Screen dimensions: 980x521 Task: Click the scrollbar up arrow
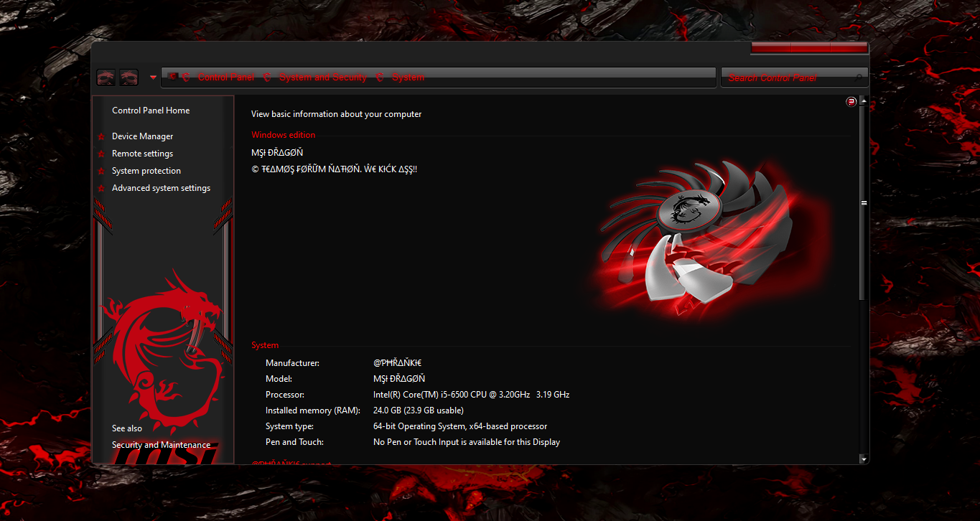pyautogui.click(x=864, y=101)
